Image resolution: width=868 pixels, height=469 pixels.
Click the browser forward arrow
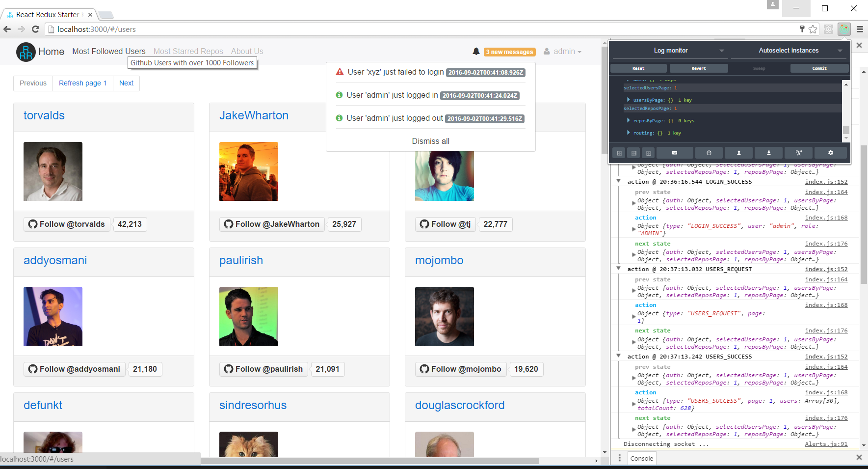22,29
